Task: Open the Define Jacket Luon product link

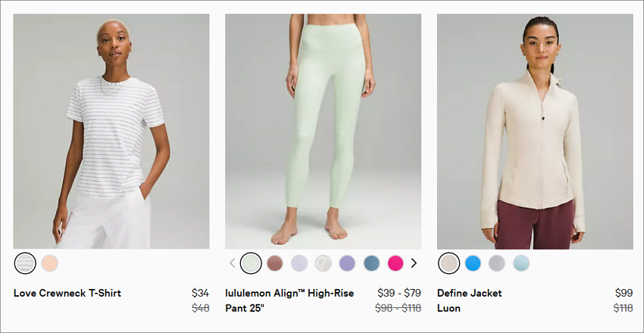Action: [470, 300]
